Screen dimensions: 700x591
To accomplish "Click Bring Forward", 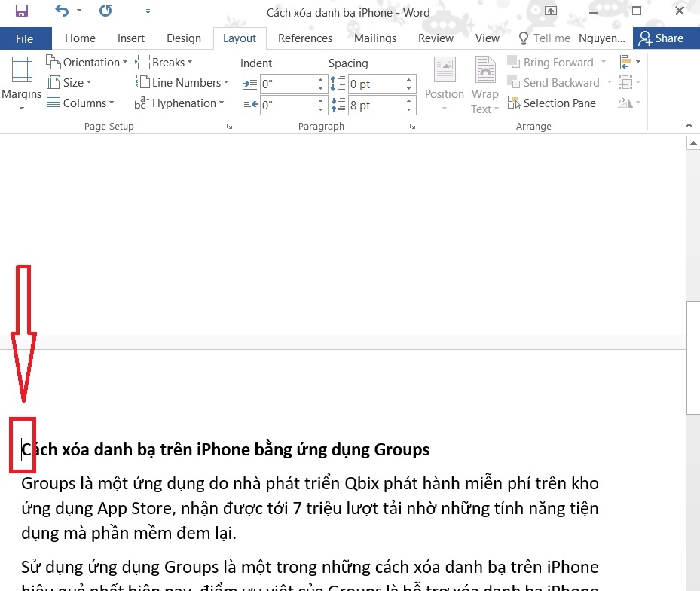I will click(550, 62).
